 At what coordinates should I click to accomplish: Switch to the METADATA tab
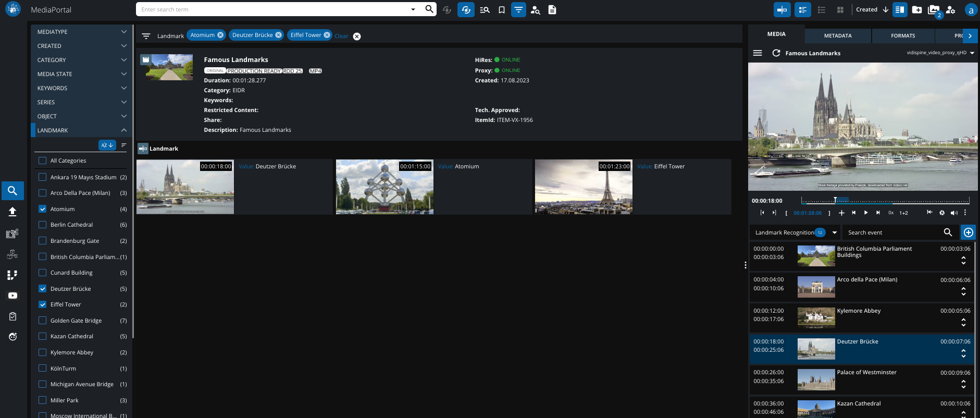click(838, 36)
